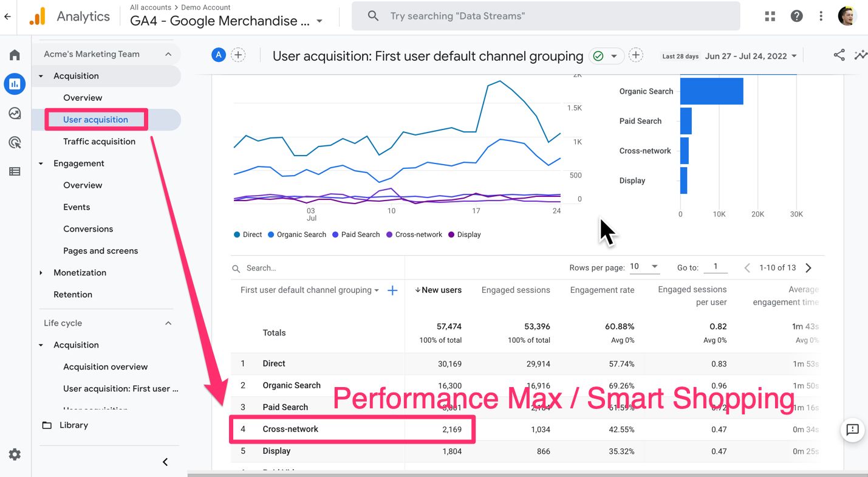The height and width of the screenshot is (477, 868).
Task: Open the Help question mark icon
Action: click(797, 16)
